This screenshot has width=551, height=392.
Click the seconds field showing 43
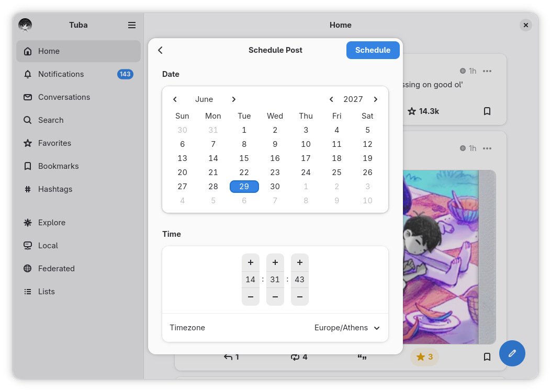pos(300,280)
